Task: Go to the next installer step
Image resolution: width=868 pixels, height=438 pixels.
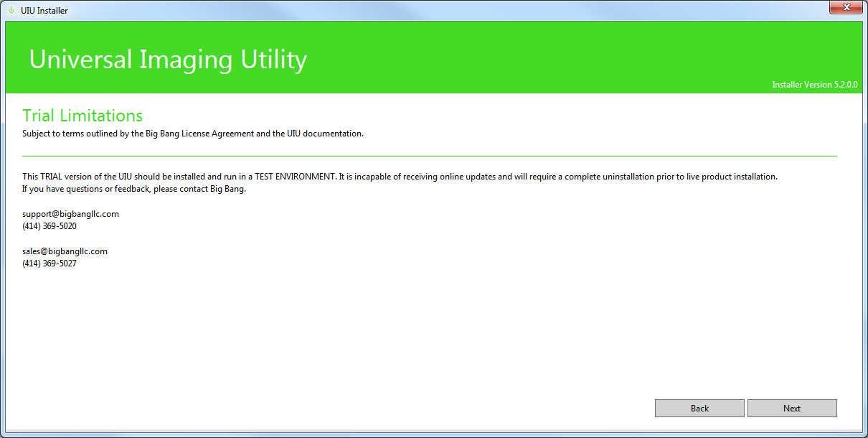Action: coord(791,408)
